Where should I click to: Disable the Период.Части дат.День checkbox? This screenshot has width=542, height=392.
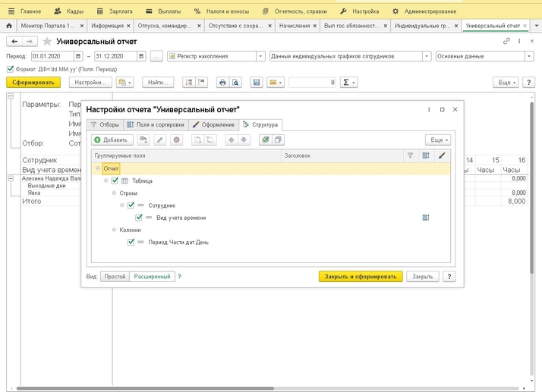pyautogui.click(x=131, y=243)
